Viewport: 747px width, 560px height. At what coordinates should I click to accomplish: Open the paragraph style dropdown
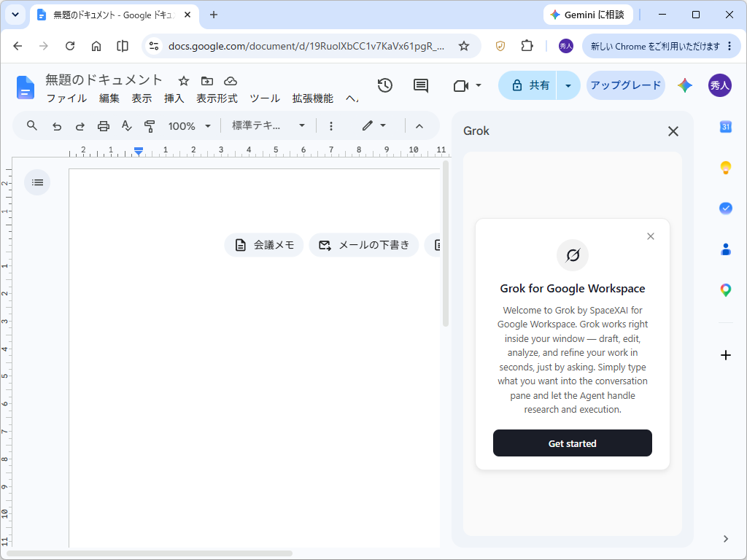click(x=268, y=126)
